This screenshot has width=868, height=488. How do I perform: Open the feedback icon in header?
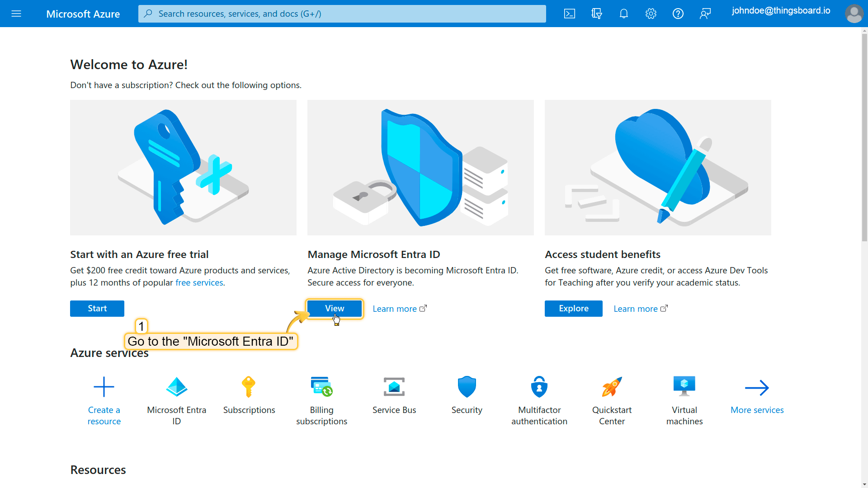[705, 14]
